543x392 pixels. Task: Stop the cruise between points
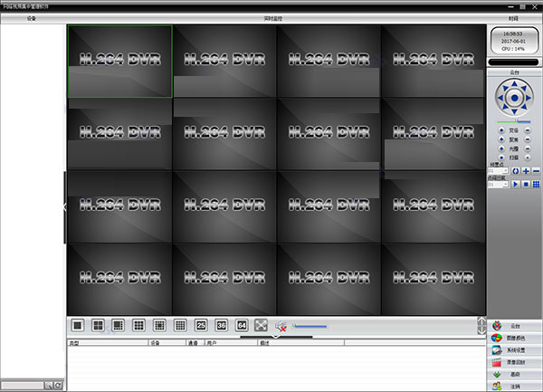pyautogui.click(x=526, y=184)
